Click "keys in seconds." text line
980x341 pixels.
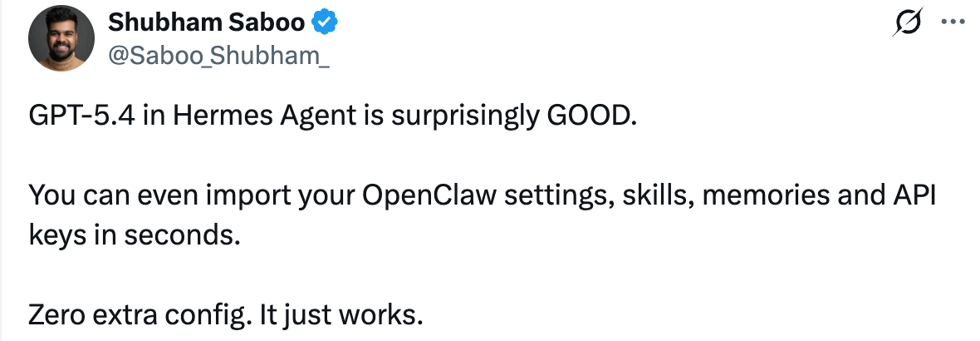pyautogui.click(x=135, y=236)
